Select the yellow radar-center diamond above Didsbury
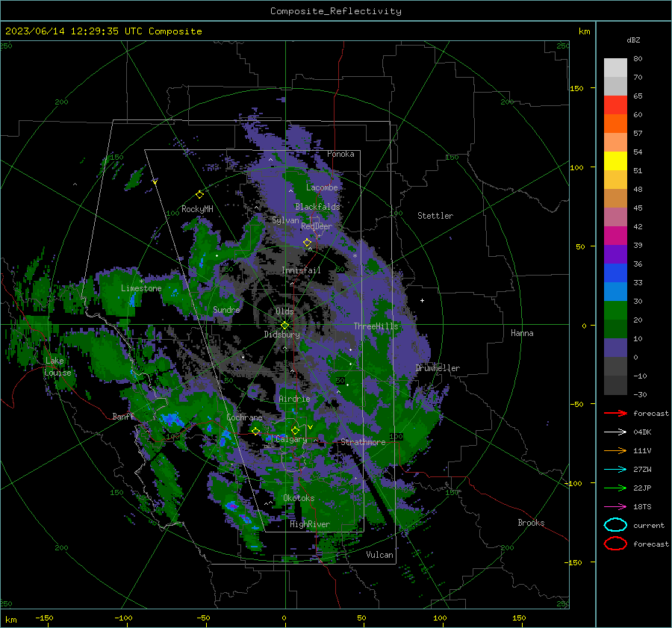The height and width of the screenshot is (628, 672). 284,326
